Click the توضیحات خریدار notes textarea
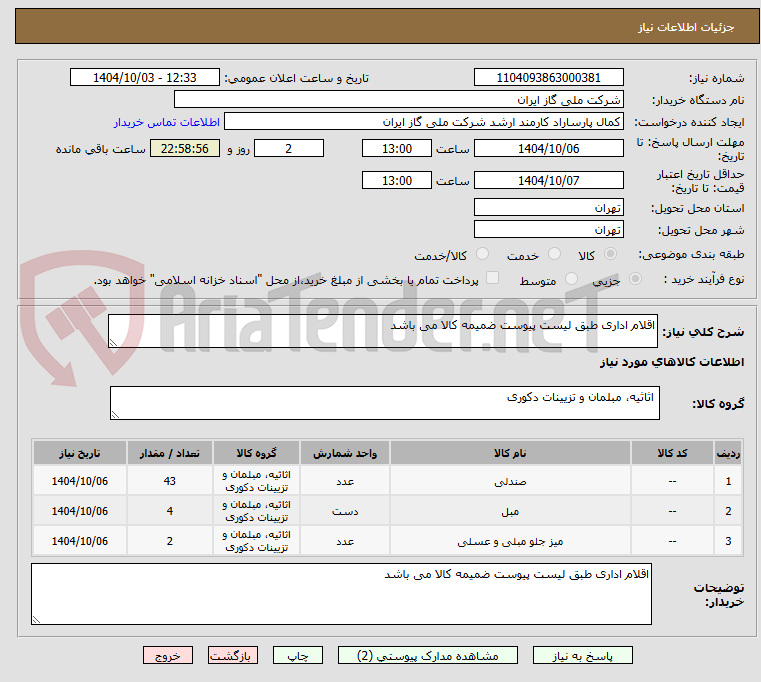Image resolution: width=761 pixels, height=682 pixels. pos(341,594)
